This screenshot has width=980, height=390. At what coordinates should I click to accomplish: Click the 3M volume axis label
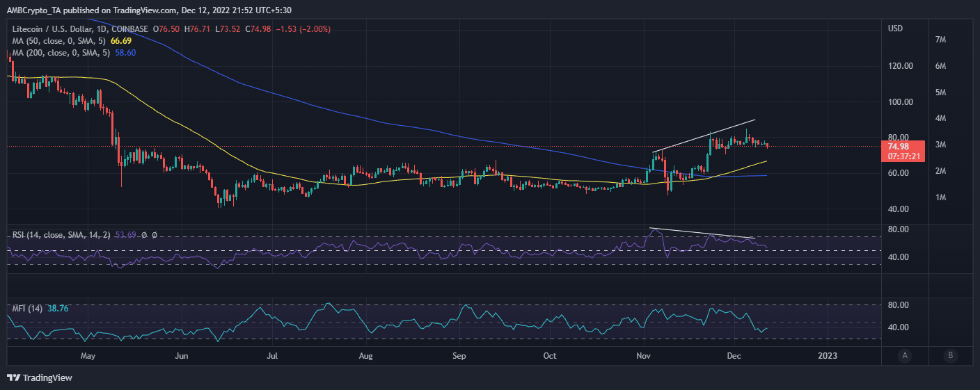click(940, 145)
